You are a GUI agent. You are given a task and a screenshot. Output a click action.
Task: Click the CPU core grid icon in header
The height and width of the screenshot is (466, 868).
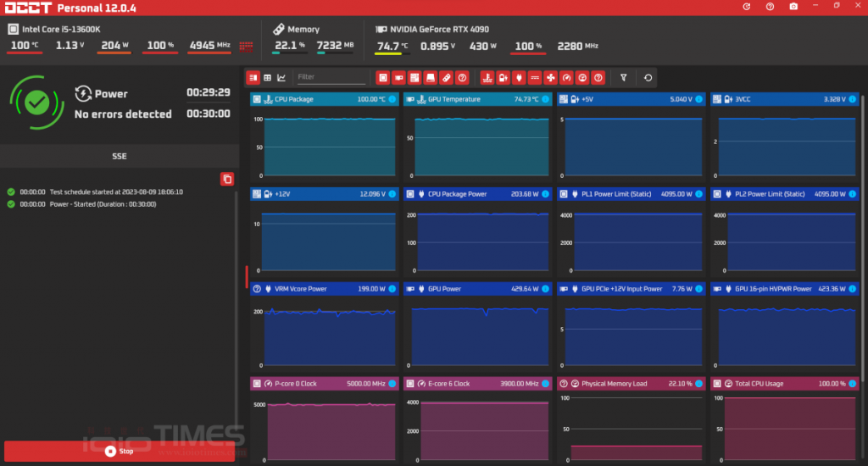point(247,46)
